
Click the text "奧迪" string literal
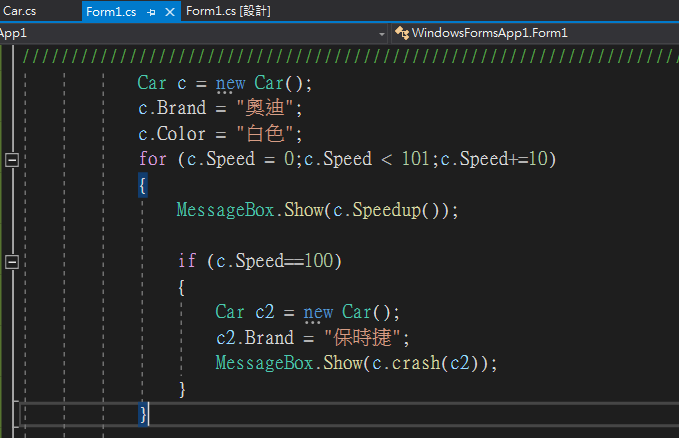click(x=264, y=107)
